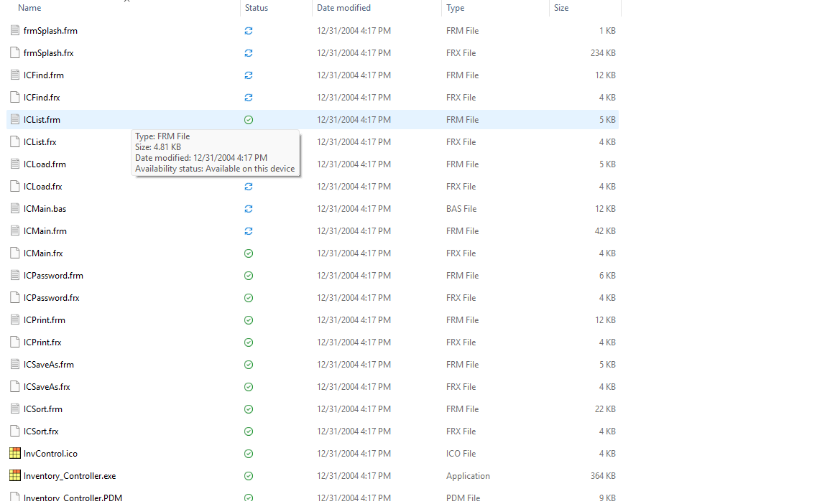This screenshot has width=830, height=504.
Task: Select the ICPrint.frx file name
Action: coord(42,342)
